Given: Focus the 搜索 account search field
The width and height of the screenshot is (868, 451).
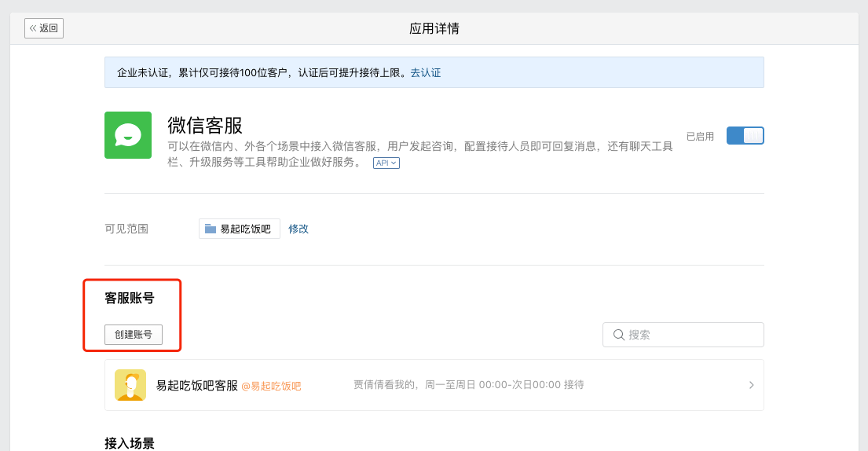Looking at the screenshot, I should (683, 335).
